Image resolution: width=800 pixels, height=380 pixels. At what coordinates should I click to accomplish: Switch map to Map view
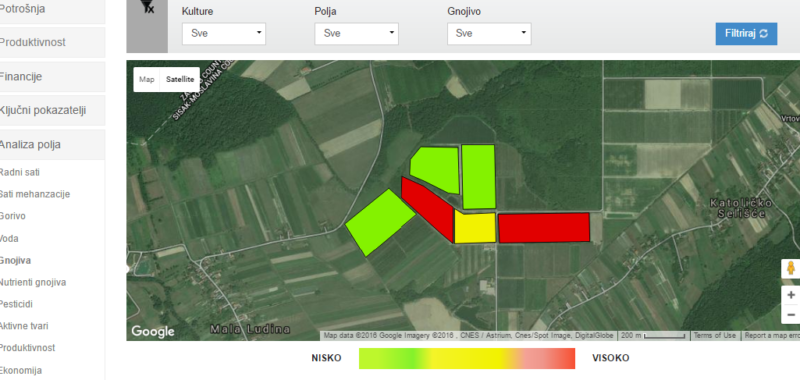[147, 80]
